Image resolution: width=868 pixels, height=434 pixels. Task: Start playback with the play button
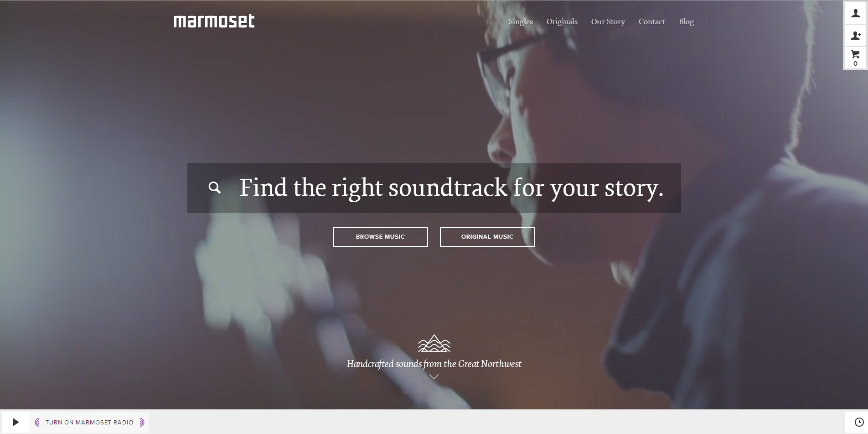tap(16, 422)
